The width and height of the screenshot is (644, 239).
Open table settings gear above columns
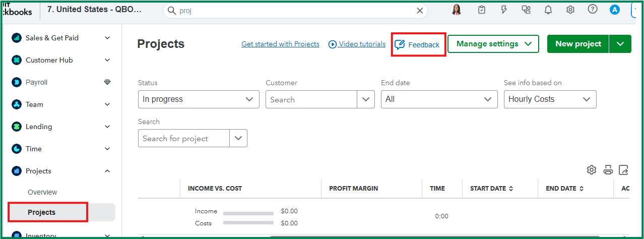click(x=592, y=170)
